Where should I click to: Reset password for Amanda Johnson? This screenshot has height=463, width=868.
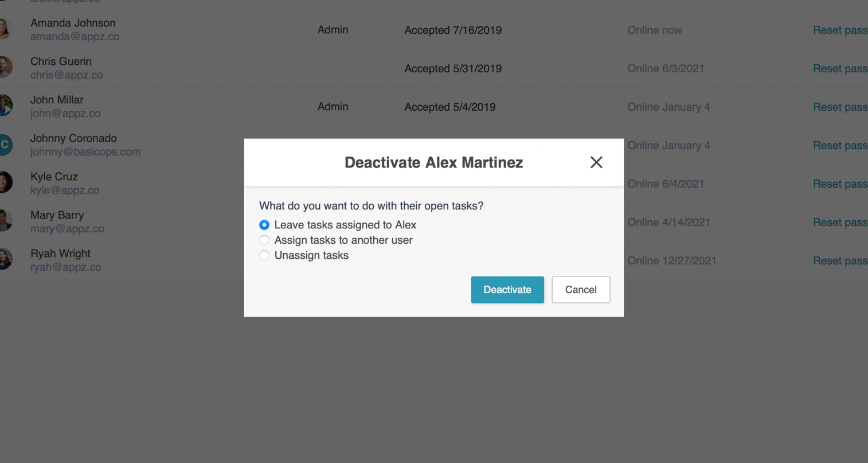pos(840,30)
